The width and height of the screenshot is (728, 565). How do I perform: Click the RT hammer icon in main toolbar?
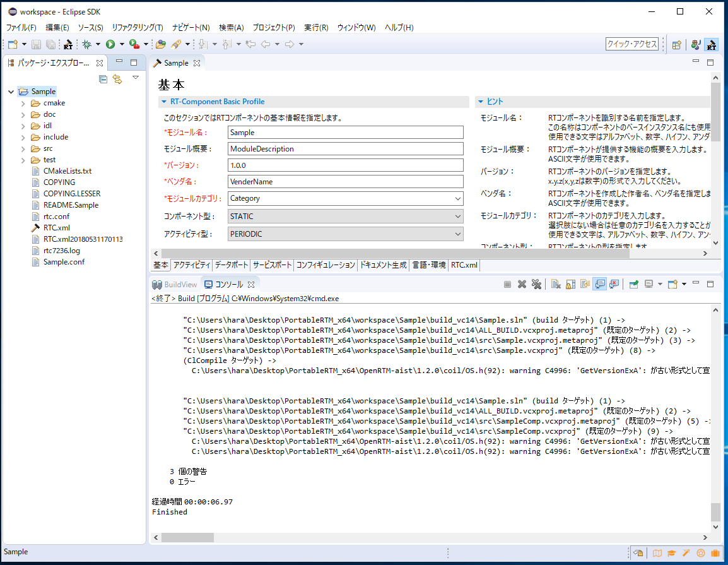(68, 44)
